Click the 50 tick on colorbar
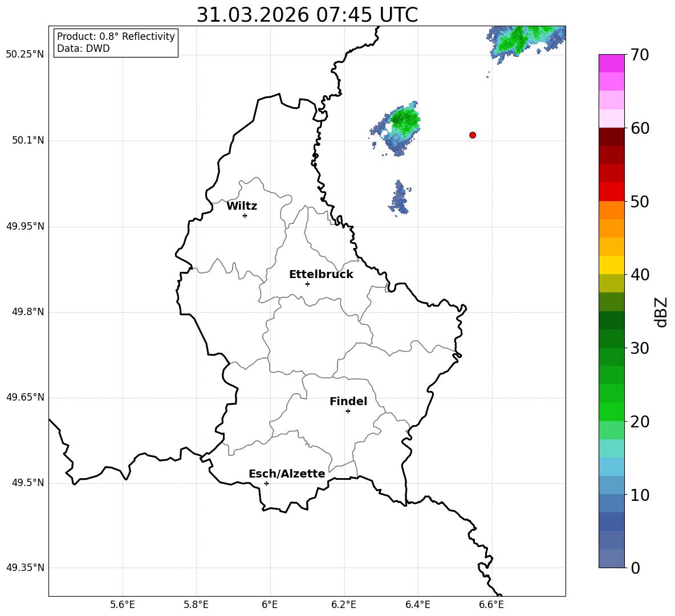Screen dimensions: 675x616 [640, 201]
